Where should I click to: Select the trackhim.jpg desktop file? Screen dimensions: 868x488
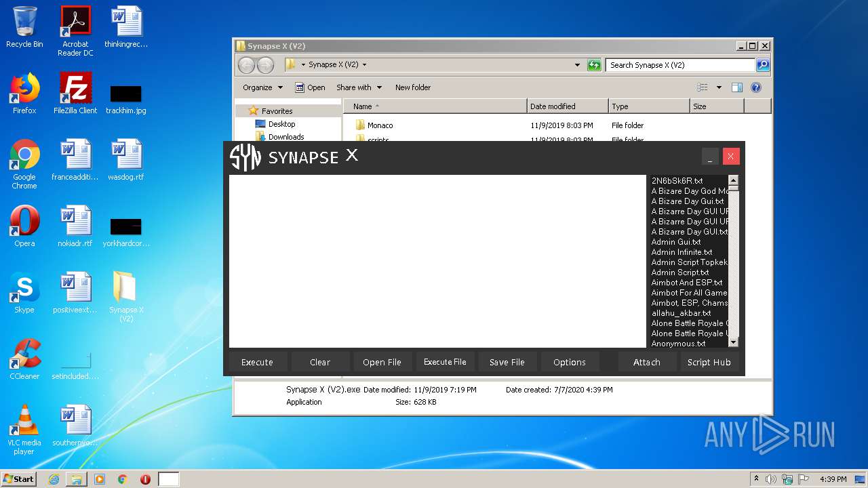(126, 99)
